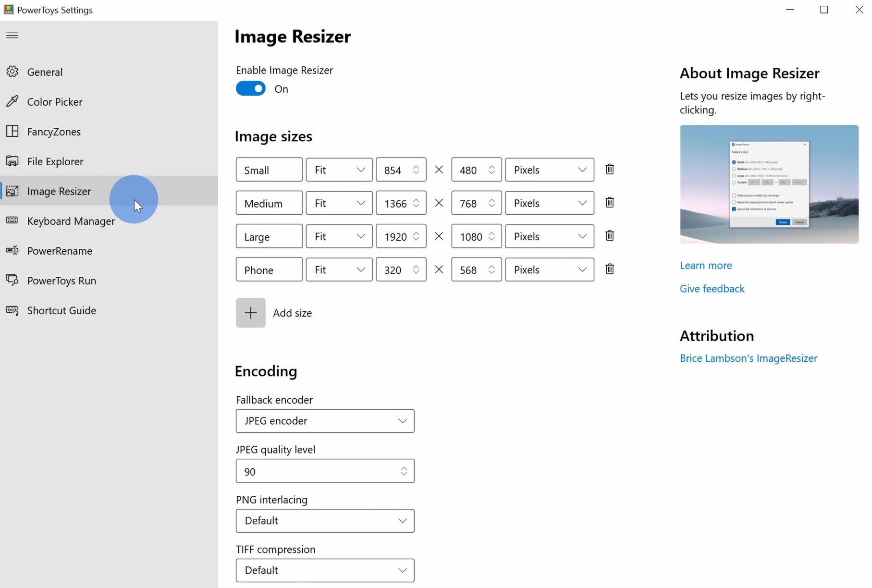Click the PowerToys app icon in title bar

point(9,9)
